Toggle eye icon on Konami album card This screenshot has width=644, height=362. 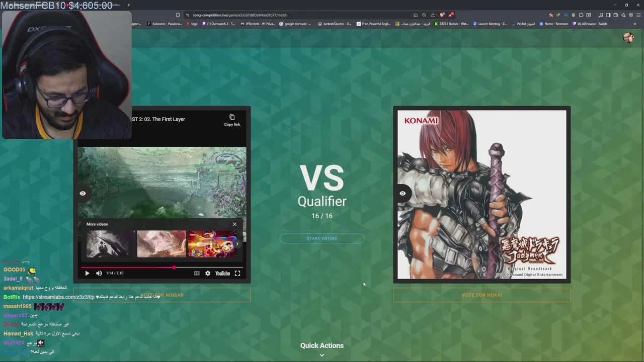click(403, 193)
